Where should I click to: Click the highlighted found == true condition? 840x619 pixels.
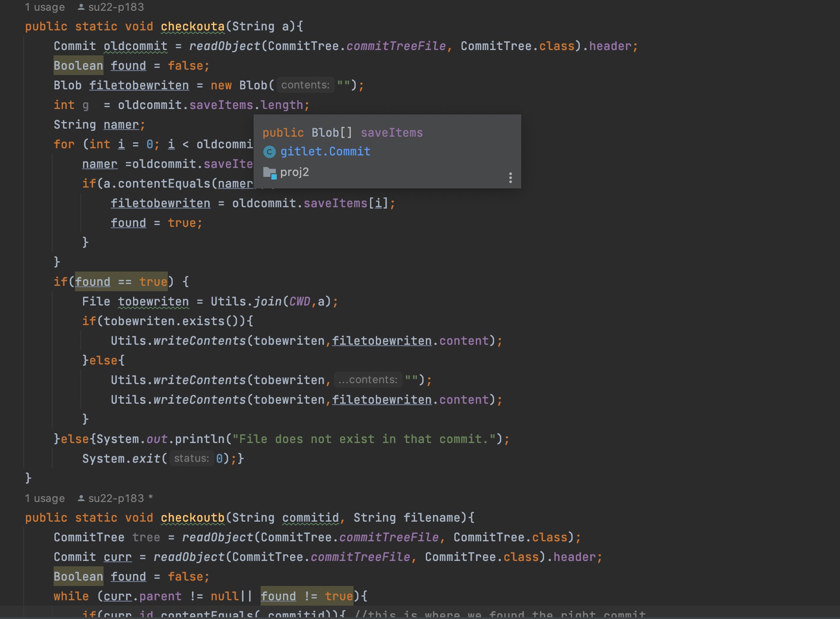click(121, 282)
